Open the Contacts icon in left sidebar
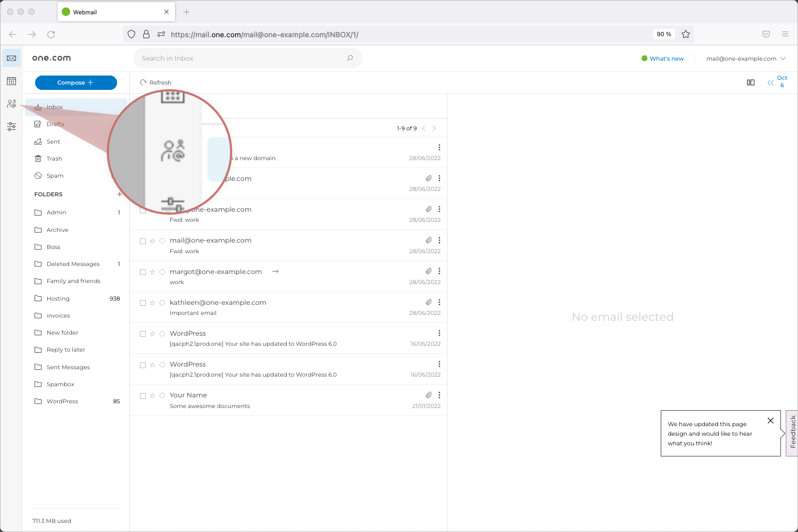 (x=11, y=104)
